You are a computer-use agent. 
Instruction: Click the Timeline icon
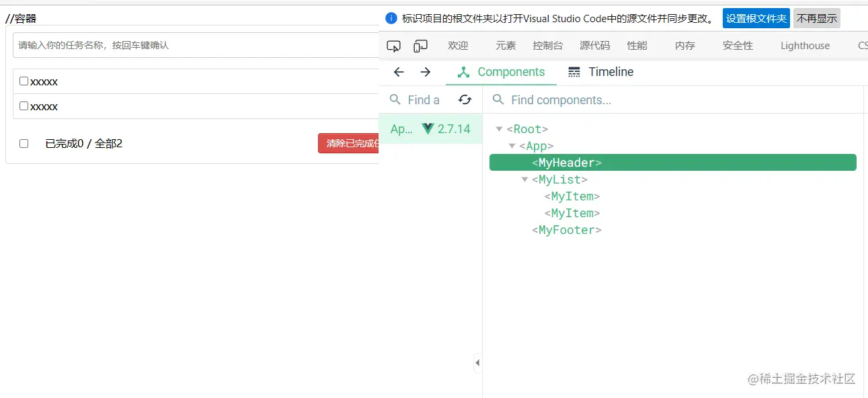point(574,73)
